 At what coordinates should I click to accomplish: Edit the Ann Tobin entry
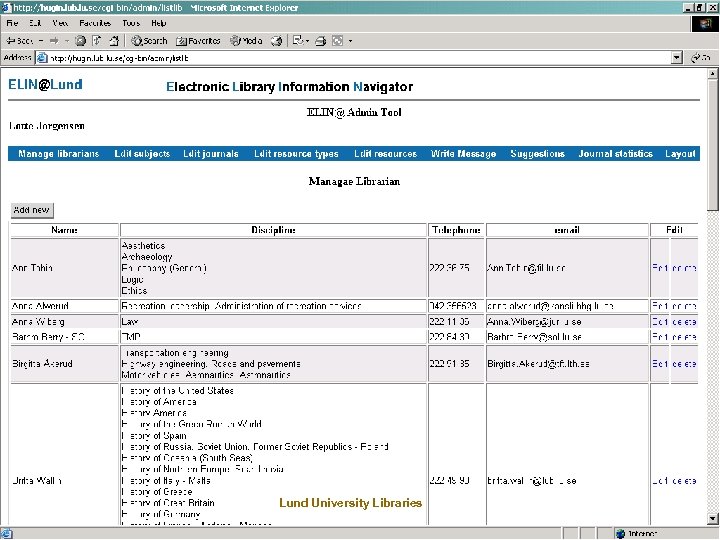(660, 268)
